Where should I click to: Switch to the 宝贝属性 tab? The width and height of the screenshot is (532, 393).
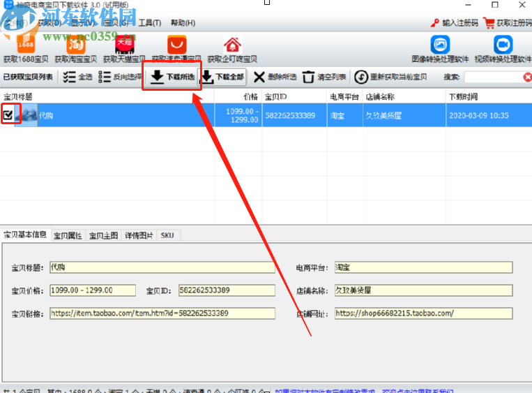(x=68, y=235)
